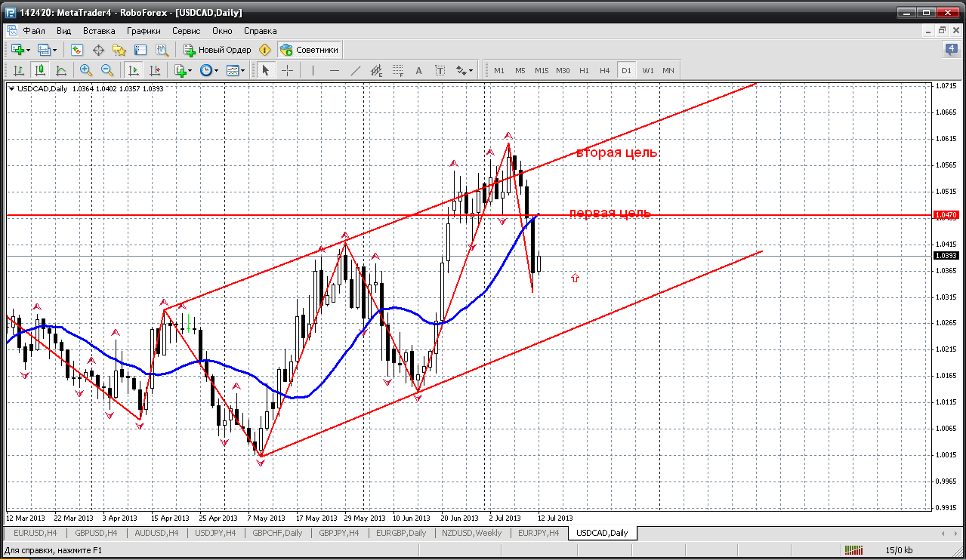Click the первая цель text label
Screen dimensions: 966x560
click(610, 213)
